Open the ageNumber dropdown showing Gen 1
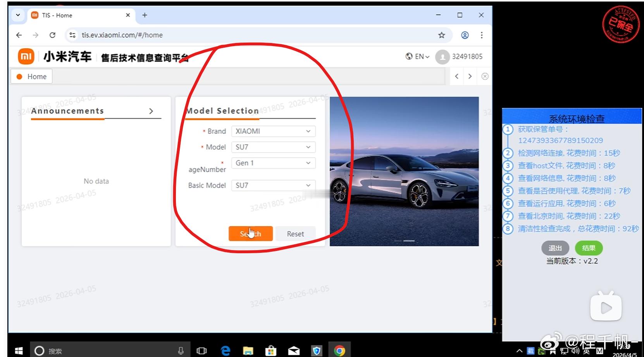This screenshot has height=357, width=644. coord(273,163)
